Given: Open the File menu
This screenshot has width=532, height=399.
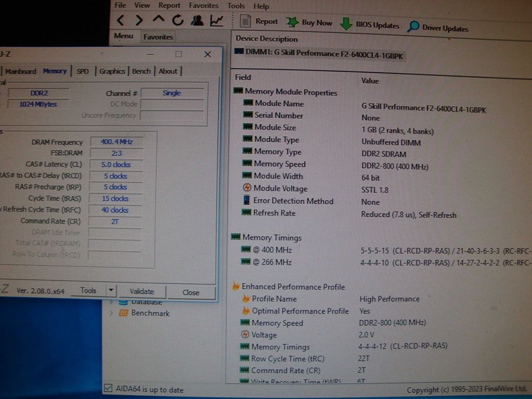Looking at the screenshot, I should click(x=120, y=5).
